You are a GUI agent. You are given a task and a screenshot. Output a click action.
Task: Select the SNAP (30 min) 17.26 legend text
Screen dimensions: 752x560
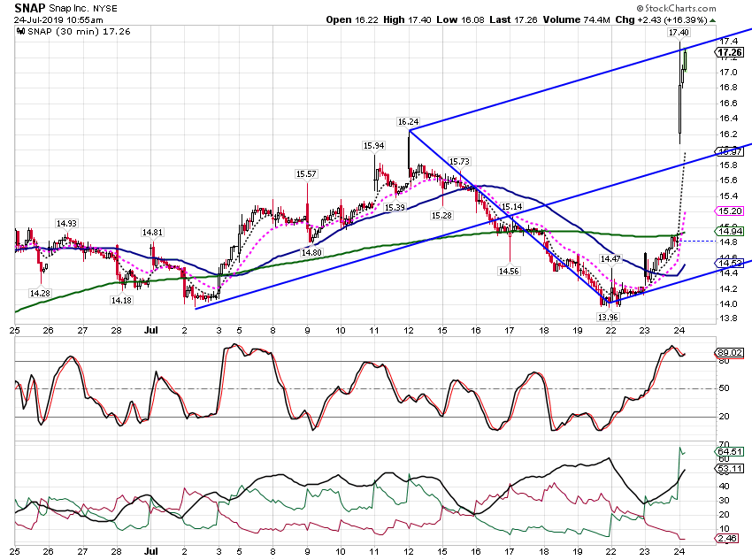[79, 32]
